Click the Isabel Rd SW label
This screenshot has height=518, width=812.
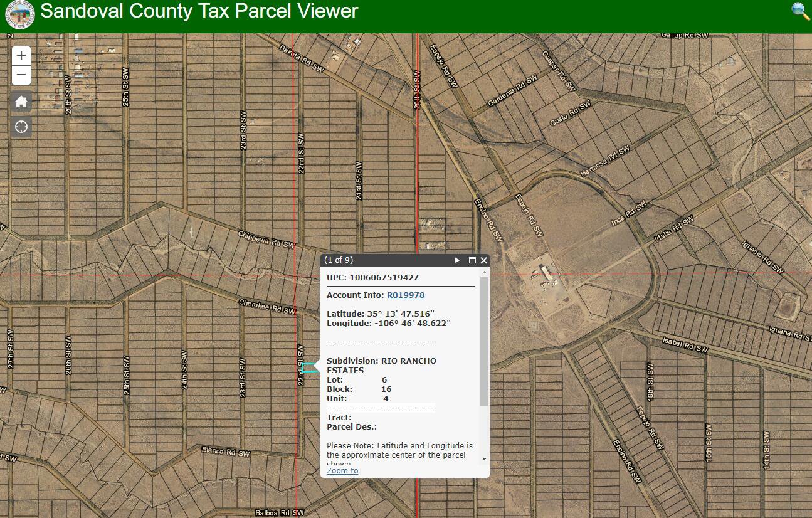coord(685,345)
